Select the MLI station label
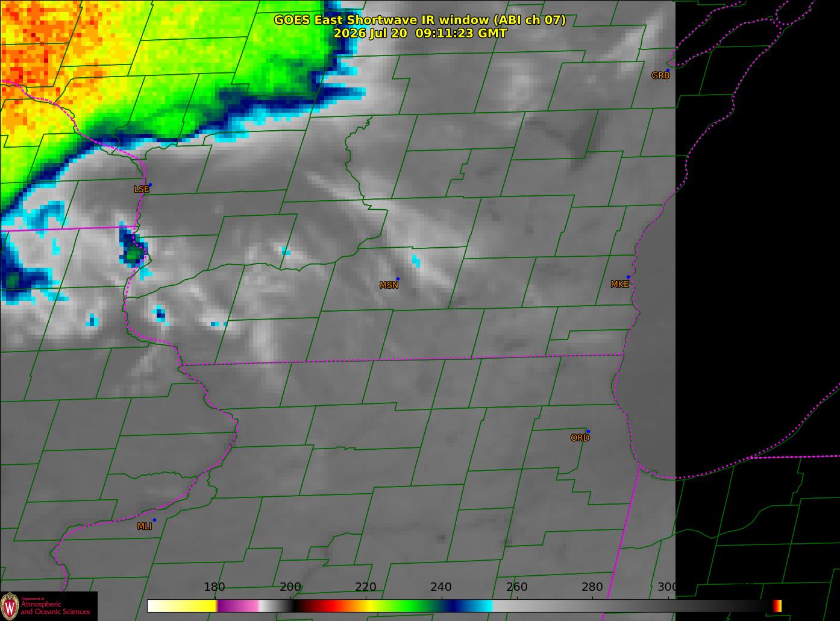 coord(145,526)
